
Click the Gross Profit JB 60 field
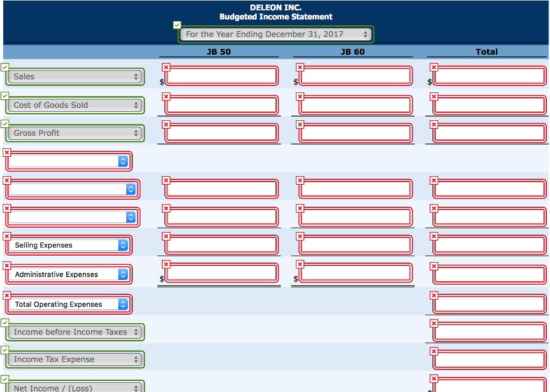(x=356, y=133)
